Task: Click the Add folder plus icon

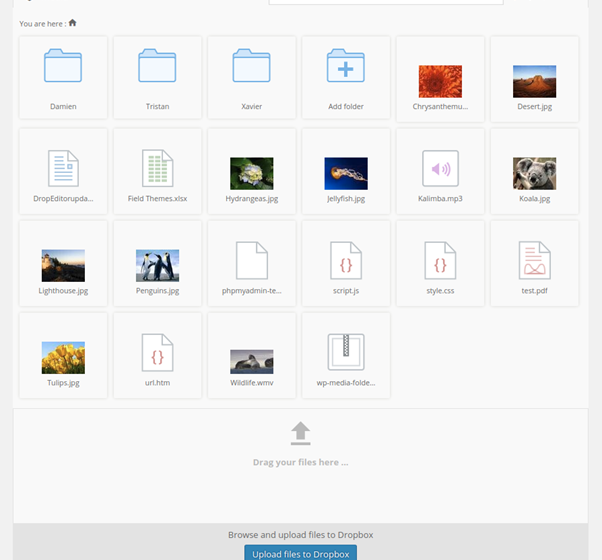Action: [346, 66]
